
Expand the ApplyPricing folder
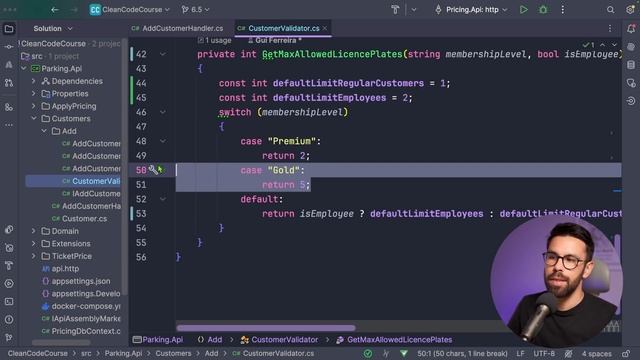coord(34,106)
